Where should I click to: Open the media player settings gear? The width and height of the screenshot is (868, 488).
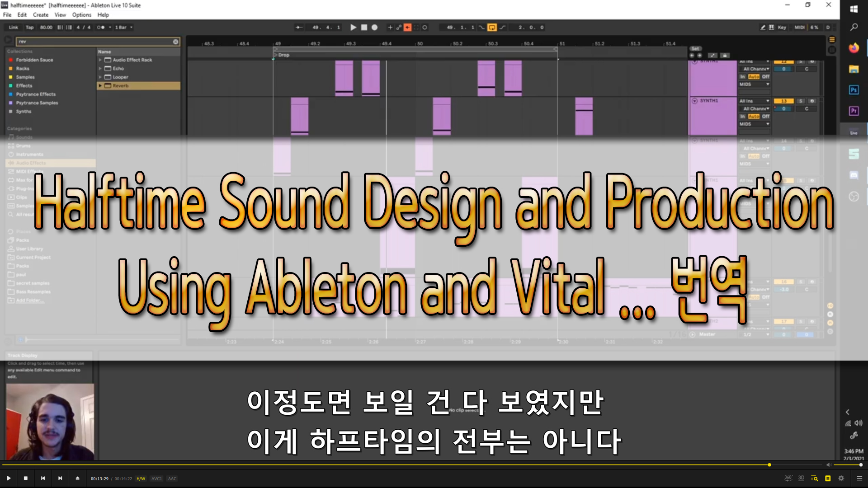tap(841, 478)
